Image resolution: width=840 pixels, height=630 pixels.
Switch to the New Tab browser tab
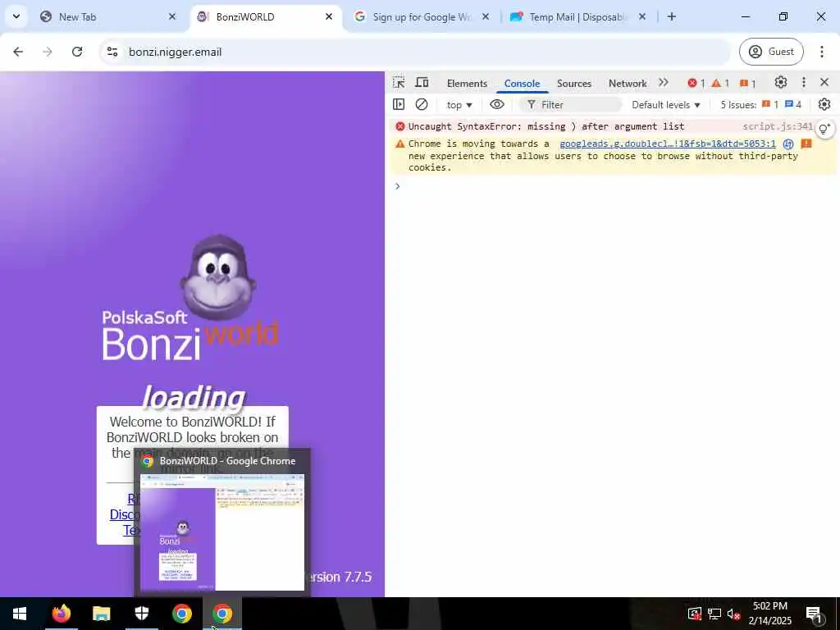pyautogui.click(x=107, y=16)
